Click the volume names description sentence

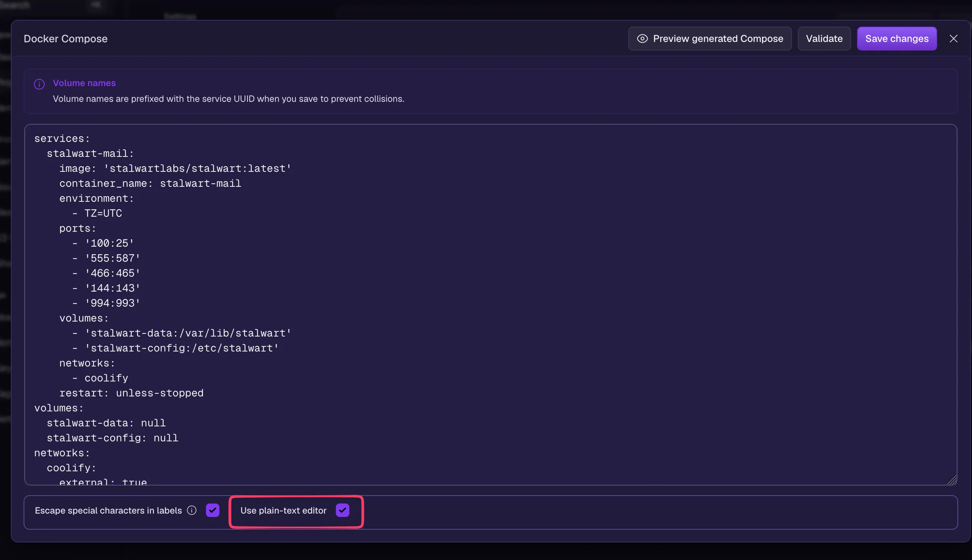tap(228, 99)
